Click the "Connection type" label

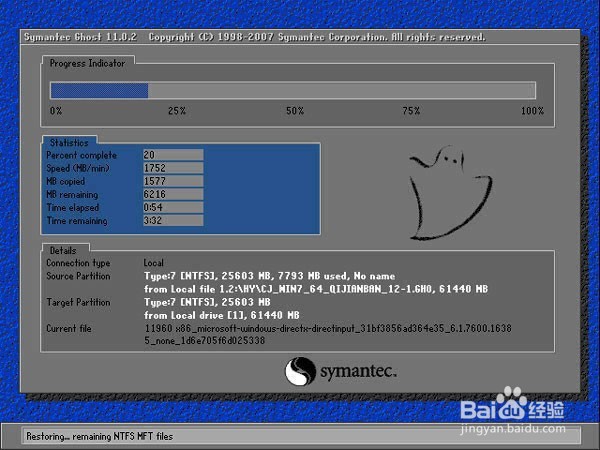tap(78, 263)
